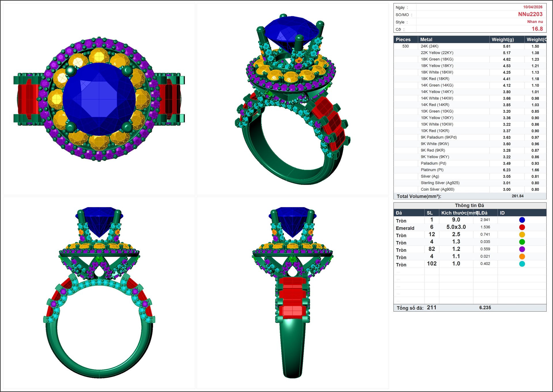Click the yellow stone ID color dot
This screenshot has height=392, width=553.
click(x=522, y=234)
